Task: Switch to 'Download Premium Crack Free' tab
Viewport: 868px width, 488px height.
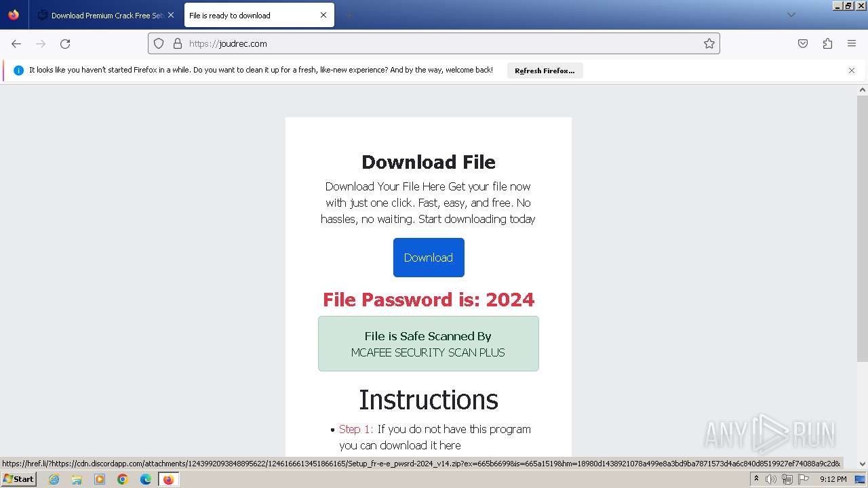Action: [106, 15]
